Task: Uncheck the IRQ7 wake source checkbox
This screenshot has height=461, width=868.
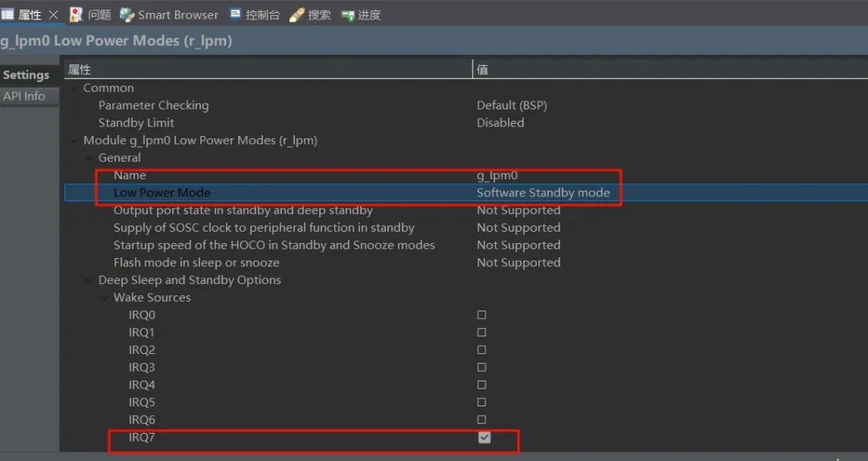Action: pyautogui.click(x=485, y=437)
